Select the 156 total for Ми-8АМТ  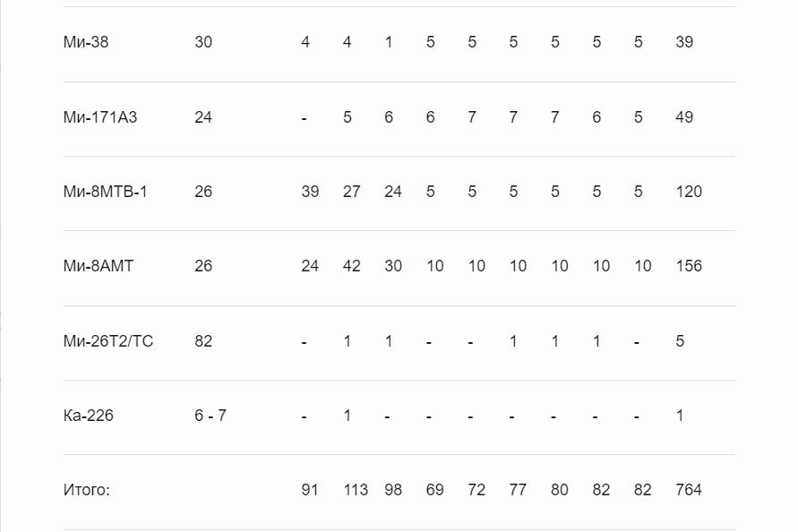click(x=689, y=266)
